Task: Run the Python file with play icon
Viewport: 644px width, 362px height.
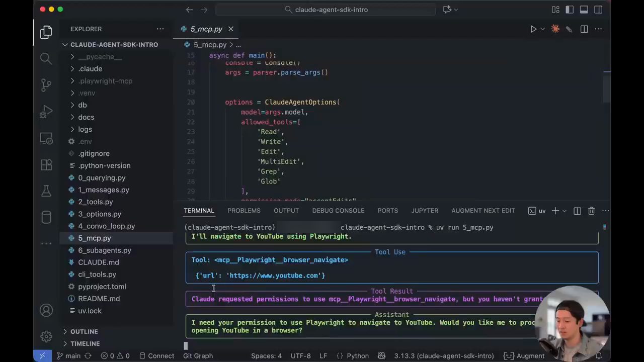Action: (533, 29)
